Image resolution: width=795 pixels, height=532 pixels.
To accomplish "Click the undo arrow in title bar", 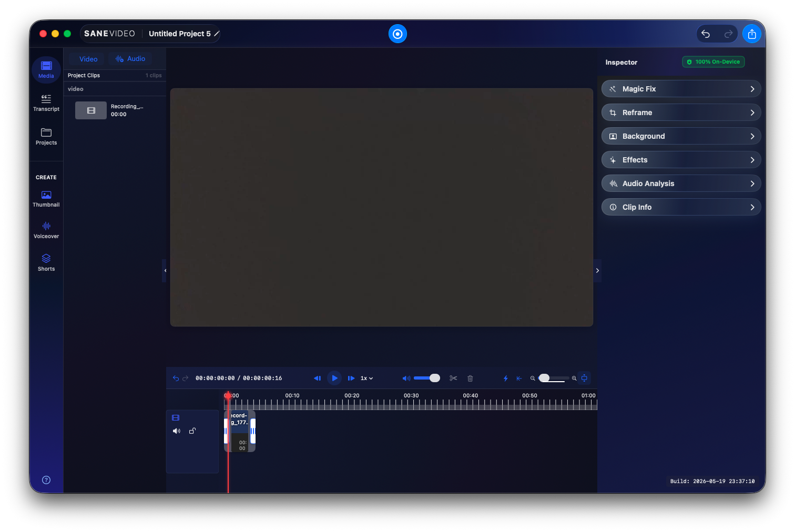I will click(x=706, y=34).
